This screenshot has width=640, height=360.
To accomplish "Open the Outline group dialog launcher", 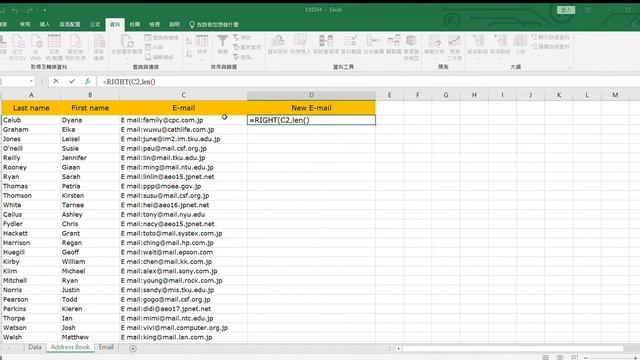I will 571,67.
